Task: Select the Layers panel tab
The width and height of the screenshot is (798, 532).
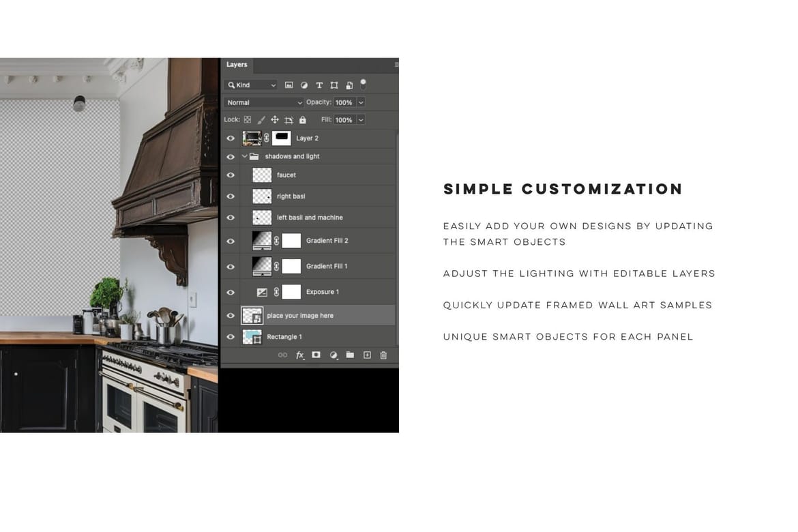Action: tap(237, 65)
